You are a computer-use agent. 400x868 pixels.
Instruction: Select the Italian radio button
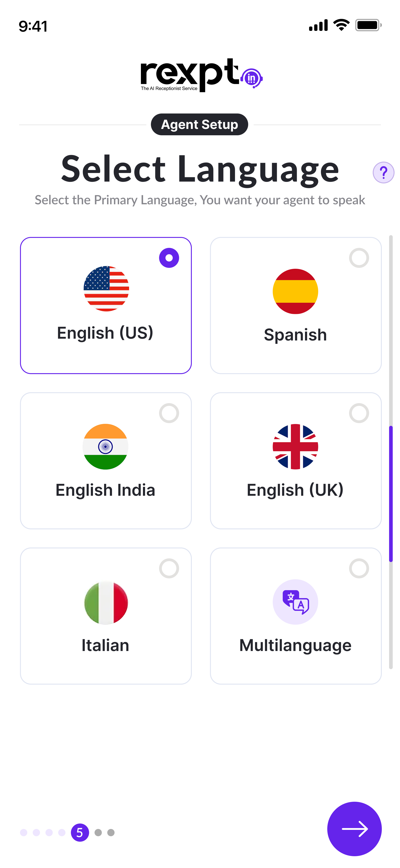(169, 568)
